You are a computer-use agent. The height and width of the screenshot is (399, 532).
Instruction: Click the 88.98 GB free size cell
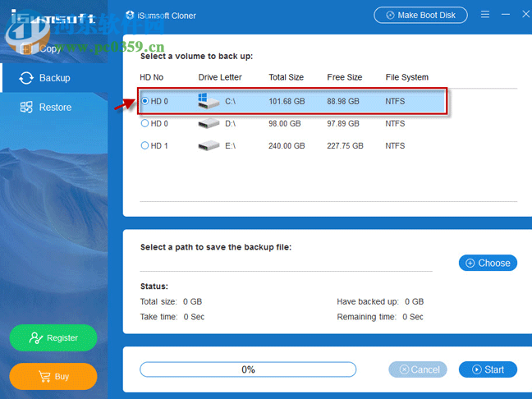[x=343, y=102]
